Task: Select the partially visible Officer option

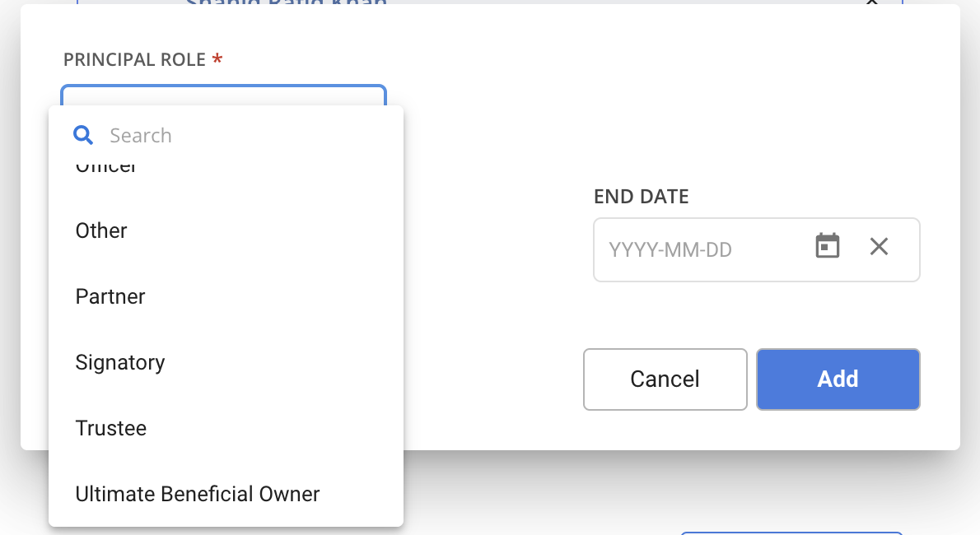Action: point(107,169)
